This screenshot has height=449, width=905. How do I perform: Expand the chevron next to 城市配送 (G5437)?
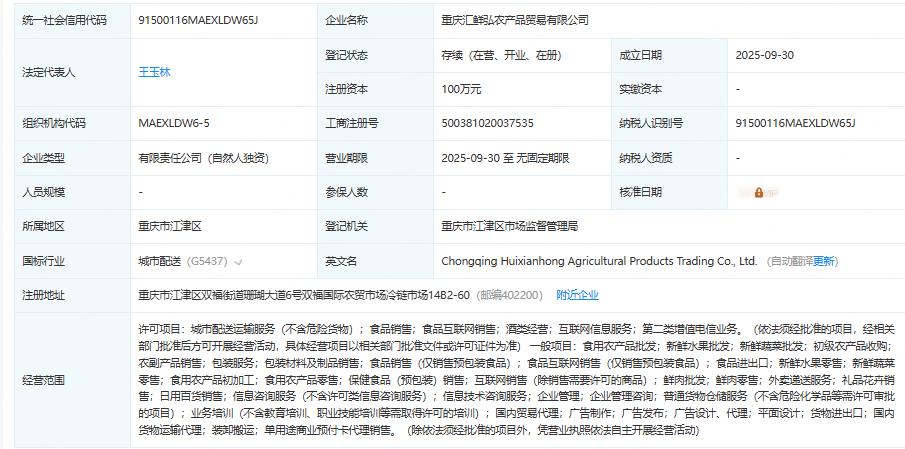tap(238, 262)
